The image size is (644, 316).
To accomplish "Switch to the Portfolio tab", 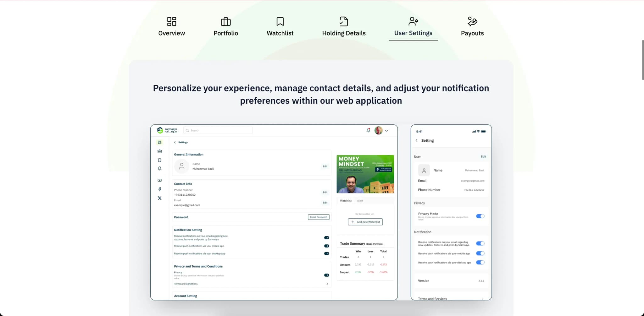I will coord(226,27).
